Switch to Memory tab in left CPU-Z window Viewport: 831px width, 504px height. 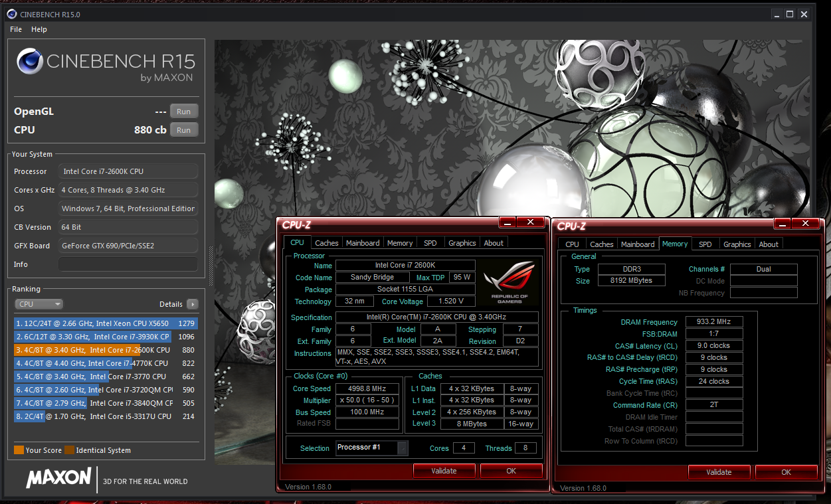400,243
